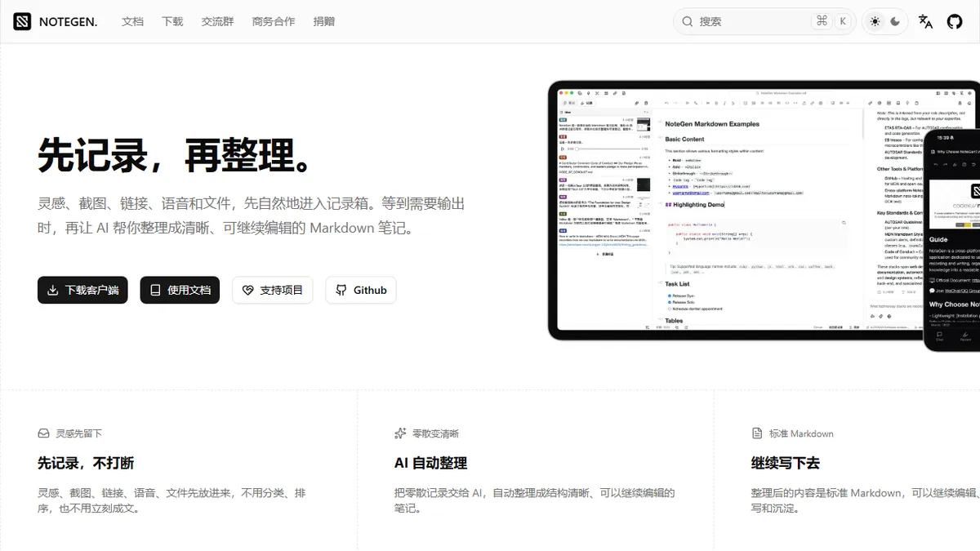Click the 下载客户端 button
The width and height of the screenshot is (980, 551).
coord(82,290)
